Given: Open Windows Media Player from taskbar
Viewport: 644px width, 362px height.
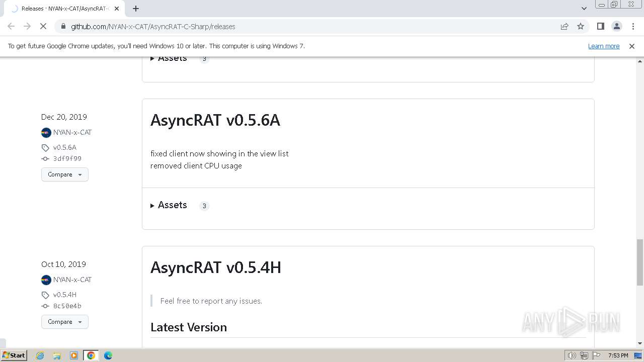Looking at the screenshot, I should [x=74, y=355].
